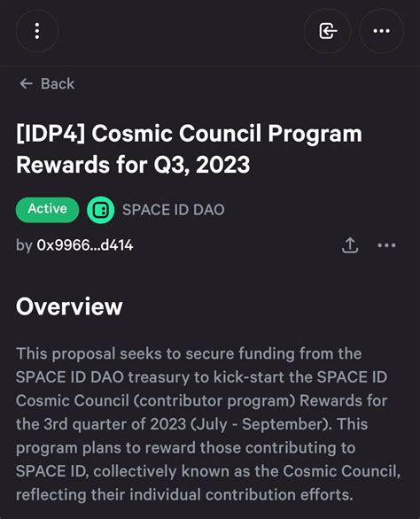The width and height of the screenshot is (420, 519).
Task: Click the login arrow icon in header
Action: 327,31
